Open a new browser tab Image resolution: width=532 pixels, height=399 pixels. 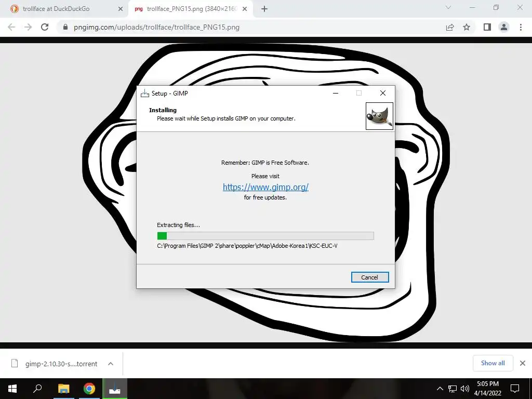coord(264,9)
